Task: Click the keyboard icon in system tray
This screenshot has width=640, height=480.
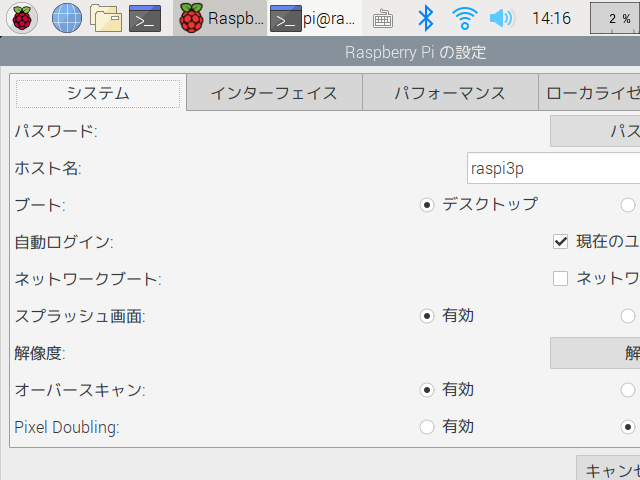Action: click(x=383, y=18)
